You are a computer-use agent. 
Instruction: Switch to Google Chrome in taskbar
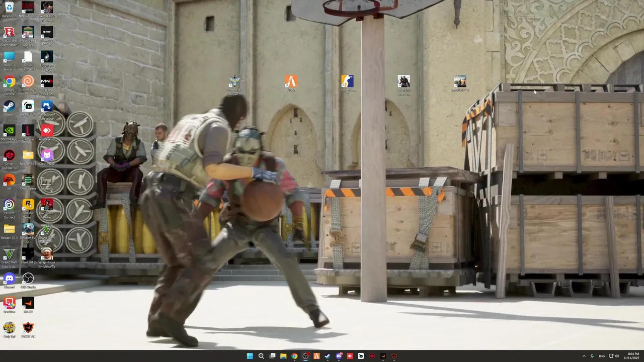[x=294, y=356]
